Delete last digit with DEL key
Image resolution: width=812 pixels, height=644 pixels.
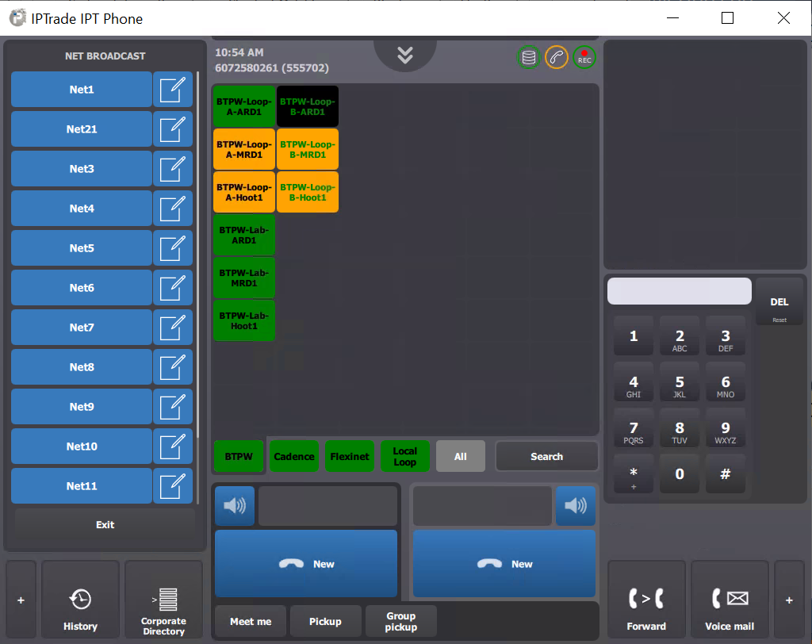[779, 302]
